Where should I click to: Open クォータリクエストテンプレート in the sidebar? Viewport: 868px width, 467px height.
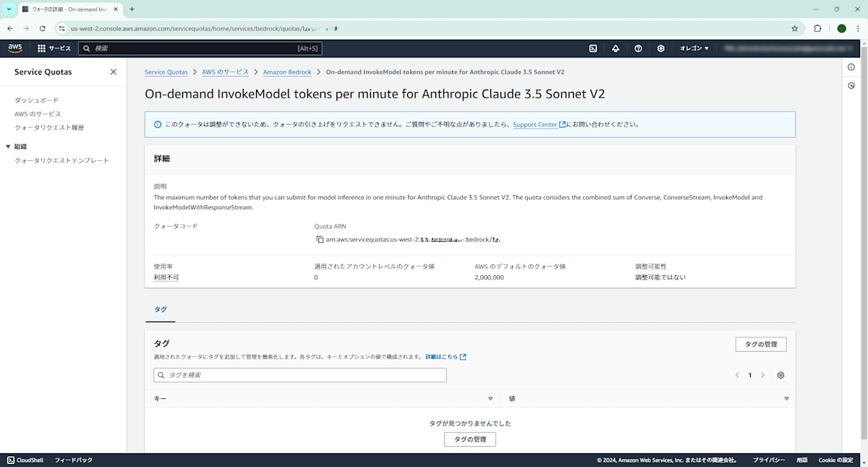pos(61,160)
